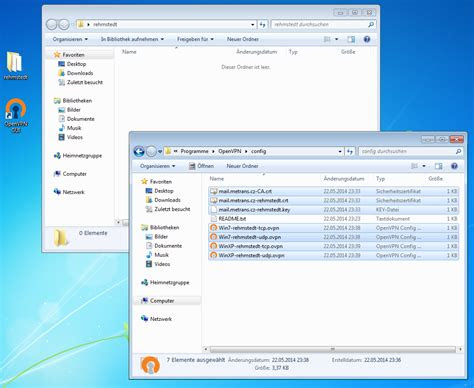The height and width of the screenshot is (388, 474).
Task: Click the OpenVPN breadcrumb in the address bar
Action: pyautogui.click(x=230, y=151)
